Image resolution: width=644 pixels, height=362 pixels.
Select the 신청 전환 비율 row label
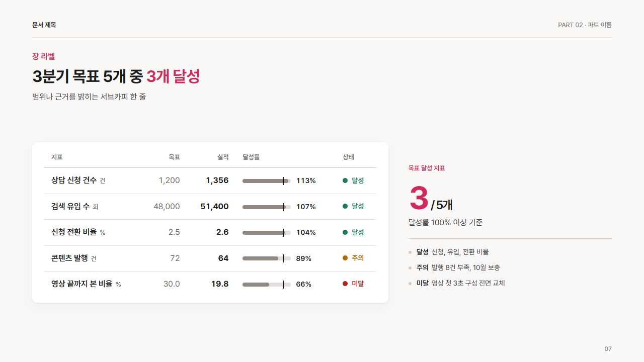point(74,232)
